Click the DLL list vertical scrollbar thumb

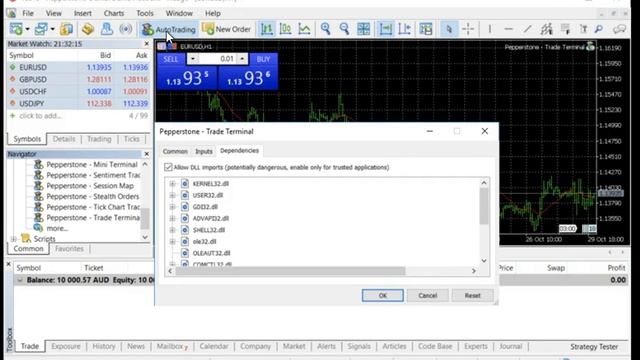(484, 206)
